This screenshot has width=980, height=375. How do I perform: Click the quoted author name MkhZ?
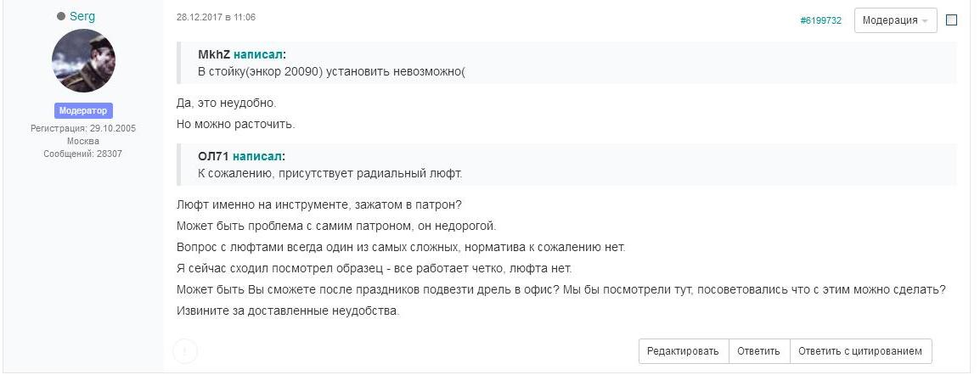point(214,54)
